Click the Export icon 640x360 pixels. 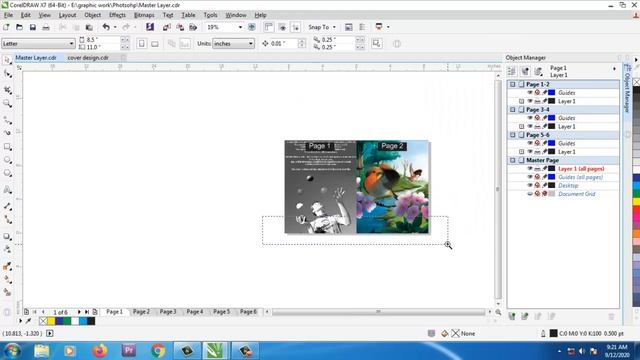180,27
